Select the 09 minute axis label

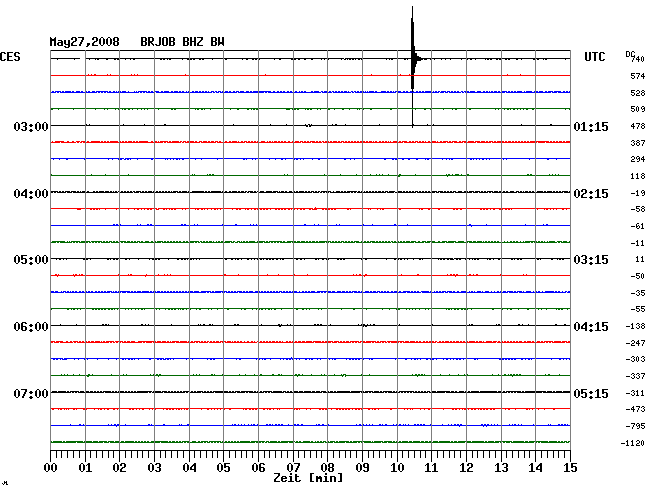[362, 468]
